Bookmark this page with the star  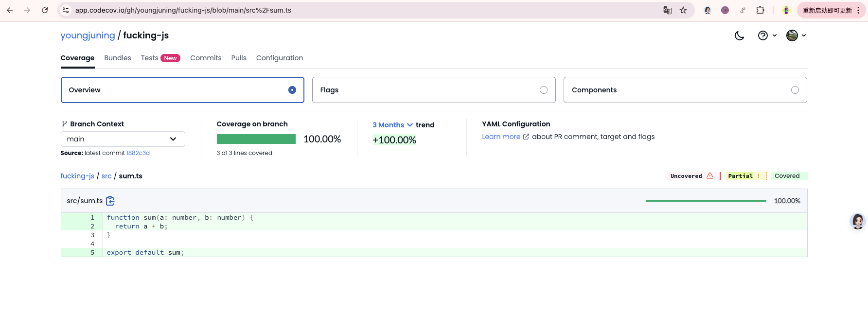point(683,10)
